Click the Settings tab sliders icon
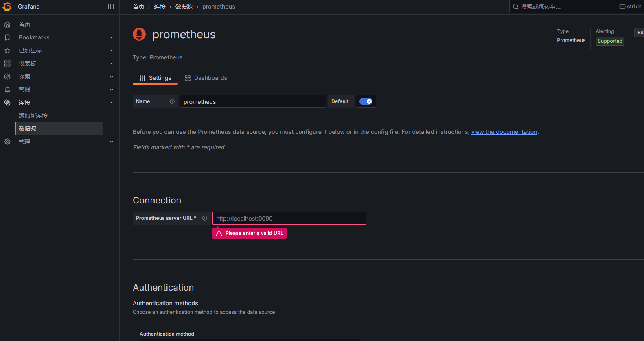644x341 pixels. (142, 78)
